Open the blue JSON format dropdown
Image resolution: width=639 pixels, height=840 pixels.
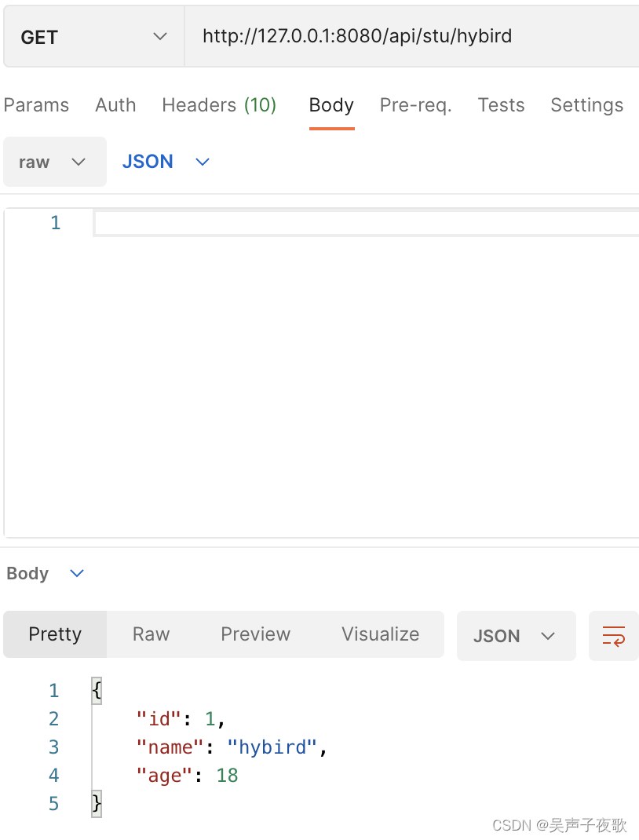tap(166, 162)
